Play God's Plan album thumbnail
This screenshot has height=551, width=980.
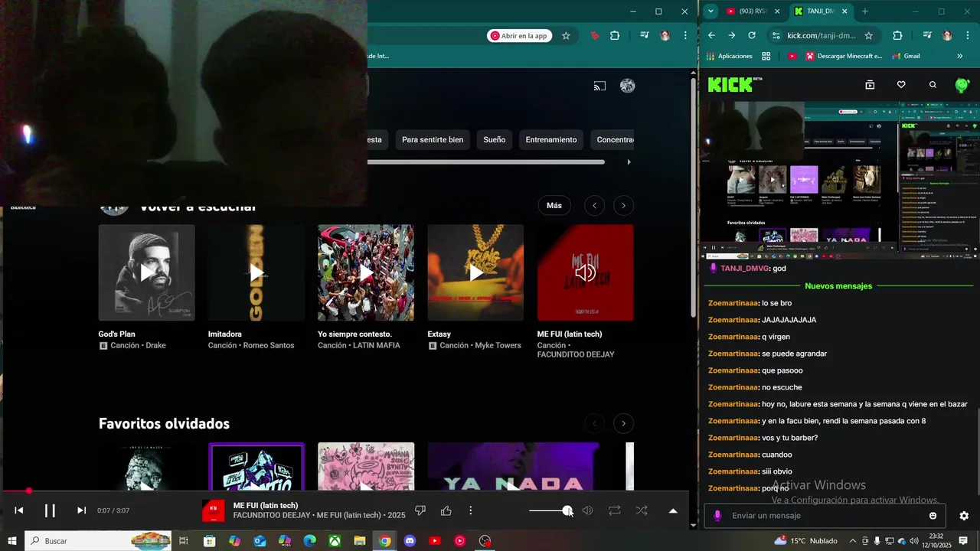click(147, 272)
